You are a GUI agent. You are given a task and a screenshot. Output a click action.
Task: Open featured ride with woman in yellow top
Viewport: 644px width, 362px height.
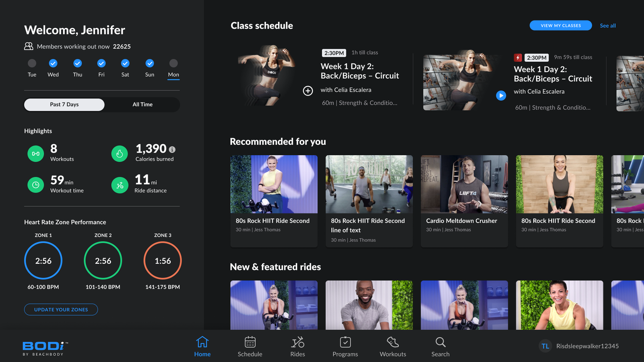tap(559, 305)
